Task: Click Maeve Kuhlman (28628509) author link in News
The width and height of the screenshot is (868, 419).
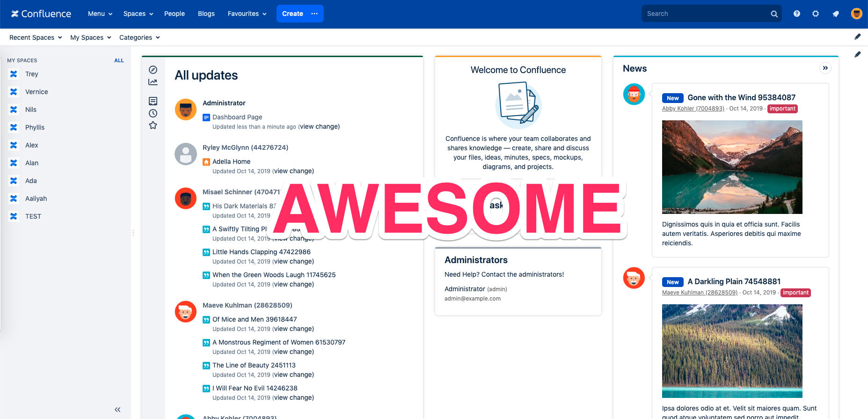Action: coord(700,293)
